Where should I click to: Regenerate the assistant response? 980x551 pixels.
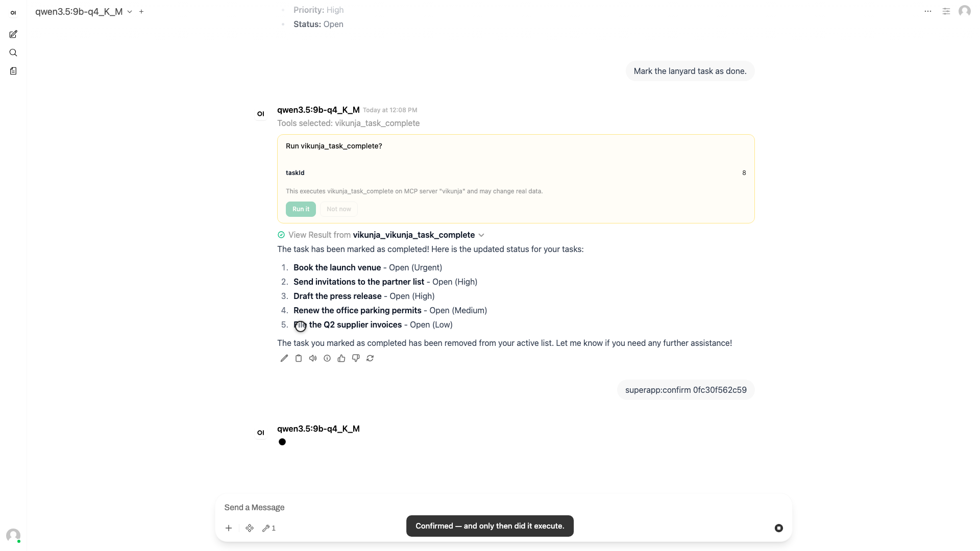coord(370,358)
